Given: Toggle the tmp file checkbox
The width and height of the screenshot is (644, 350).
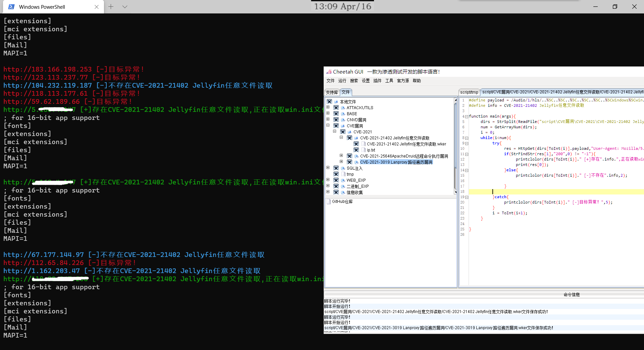Looking at the screenshot, I should click(336, 174).
